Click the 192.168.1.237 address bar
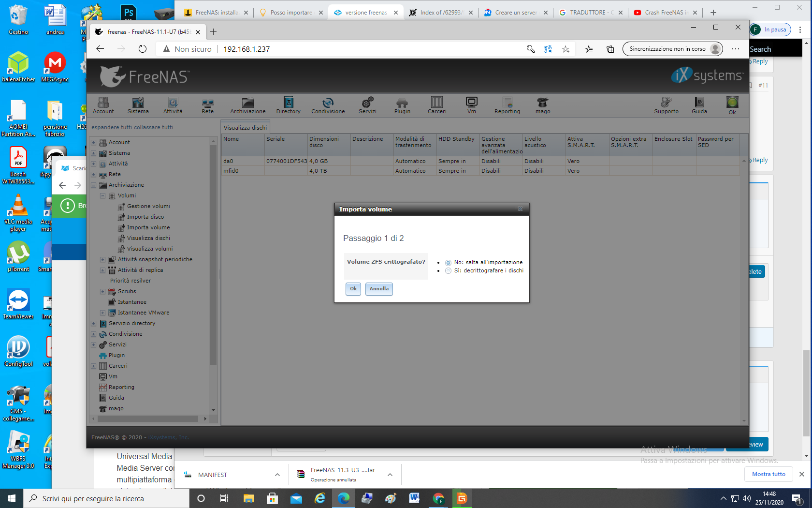 246,49
